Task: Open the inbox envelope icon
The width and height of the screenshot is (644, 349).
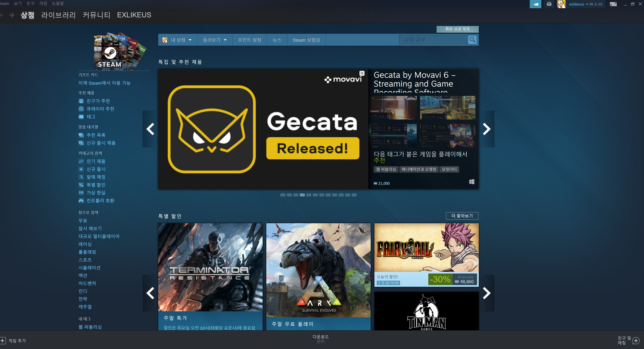Action: [549, 4]
